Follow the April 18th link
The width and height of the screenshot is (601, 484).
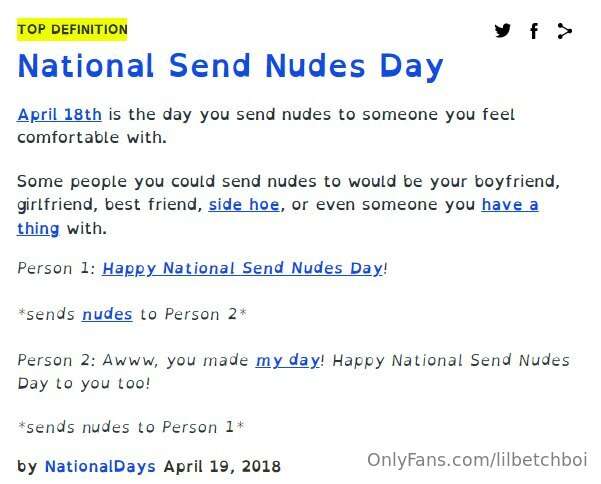click(x=59, y=114)
